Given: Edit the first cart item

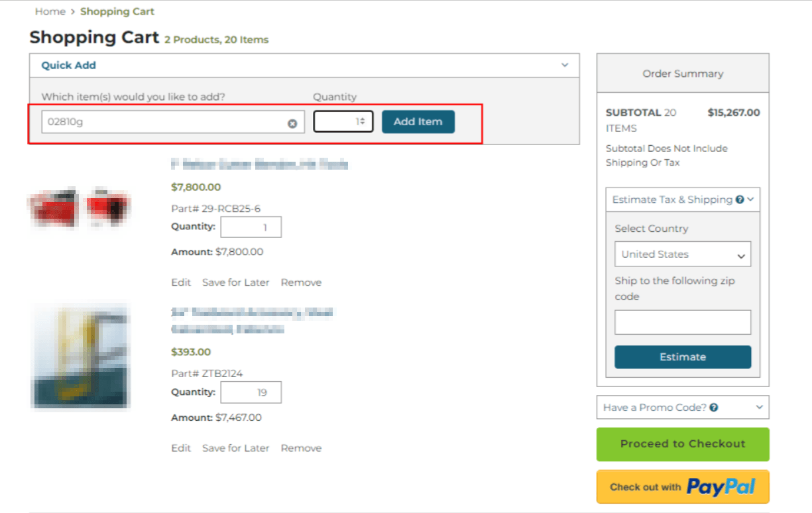Looking at the screenshot, I should point(180,282).
